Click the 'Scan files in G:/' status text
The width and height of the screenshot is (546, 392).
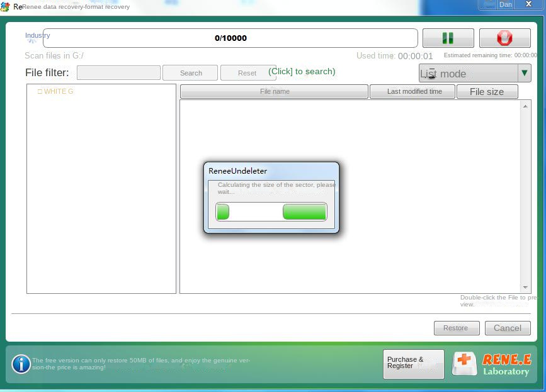(x=54, y=55)
